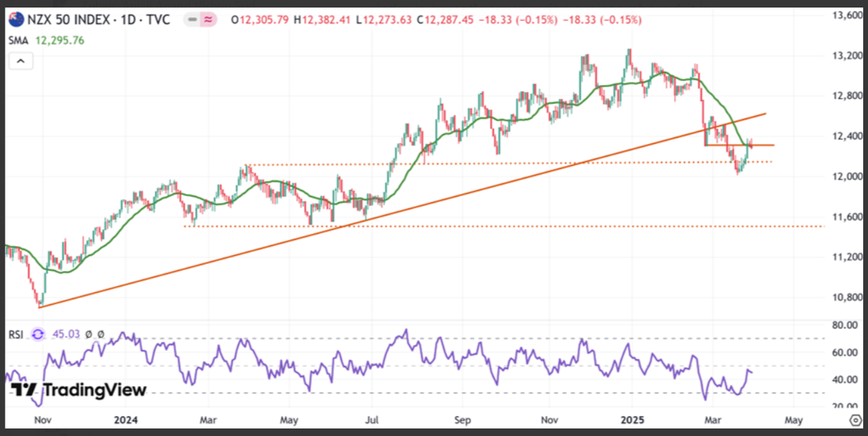Select the rising orange trendline

(402, 210)
